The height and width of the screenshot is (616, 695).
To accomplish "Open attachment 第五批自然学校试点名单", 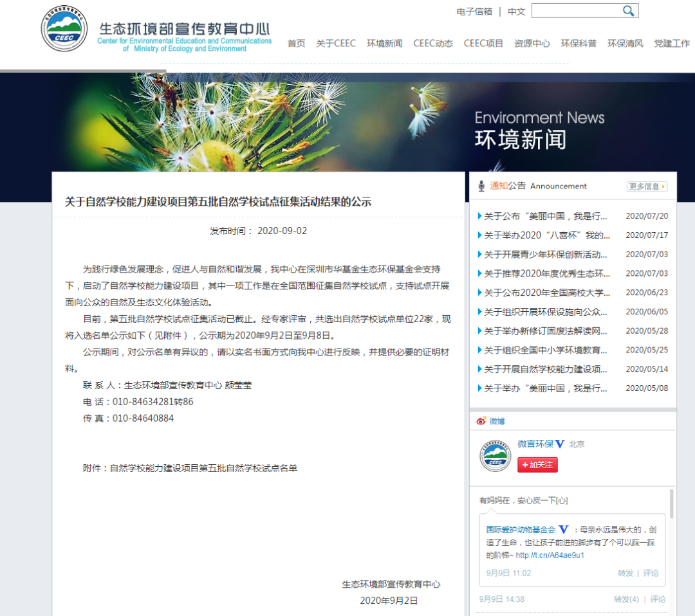I will (x=203, y=468).
